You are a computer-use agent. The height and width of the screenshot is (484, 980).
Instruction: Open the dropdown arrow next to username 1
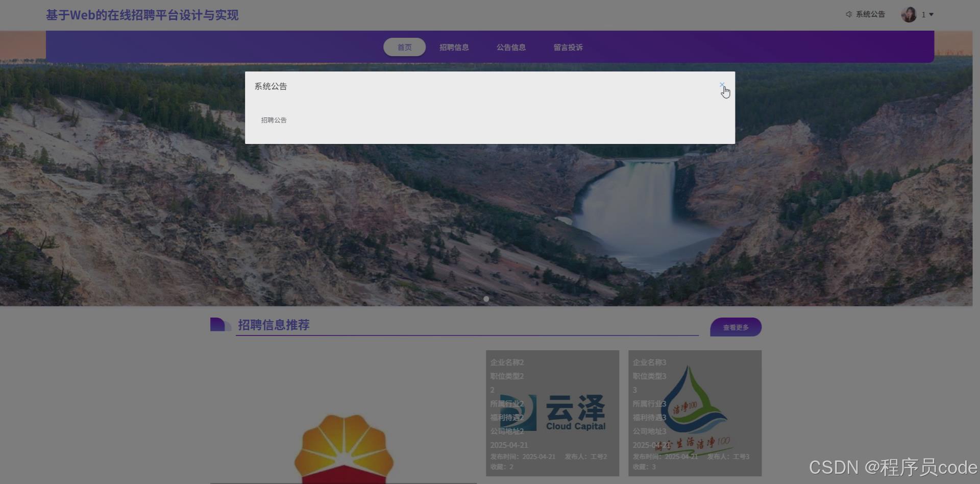click(932, 14)
